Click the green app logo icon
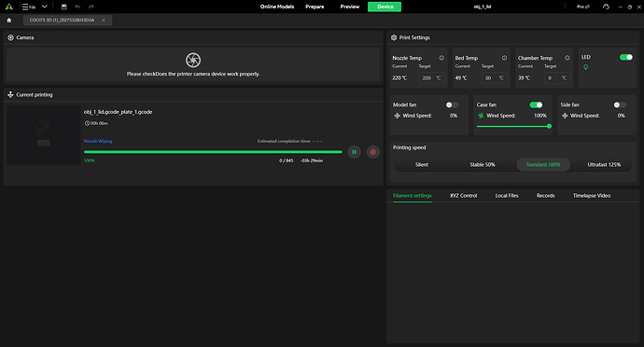This screenshot has width=644, height=347. tap(8, 7)
